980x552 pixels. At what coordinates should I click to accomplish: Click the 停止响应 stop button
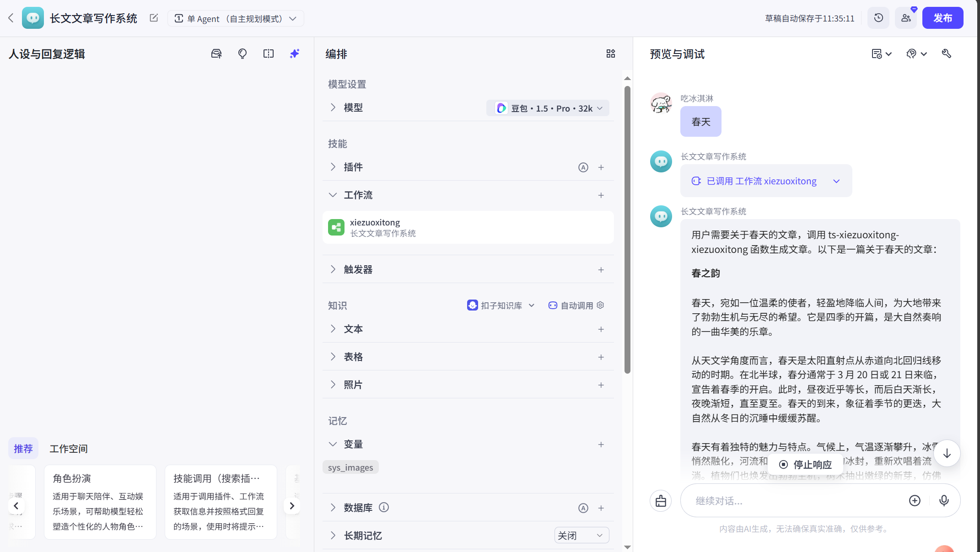(806, 465)
